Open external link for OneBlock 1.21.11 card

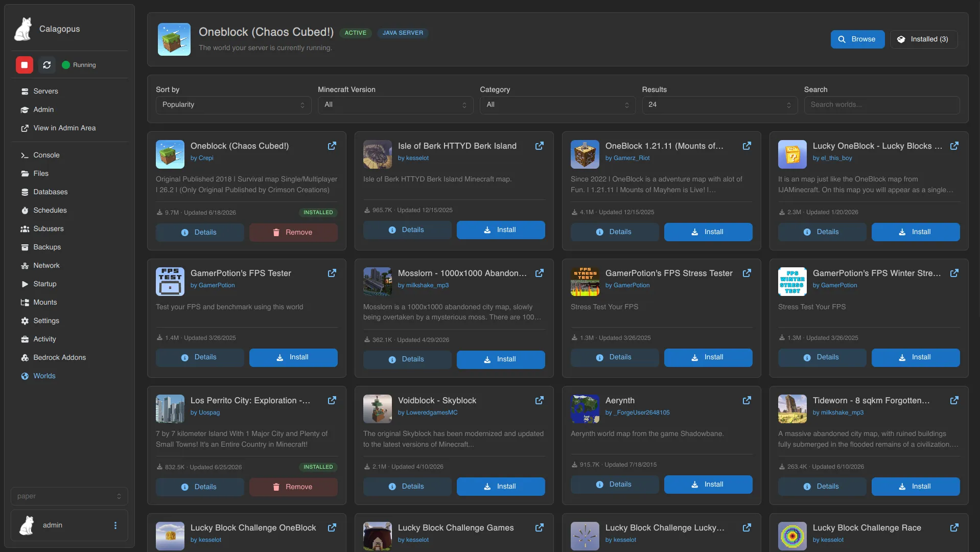[747, 146]
